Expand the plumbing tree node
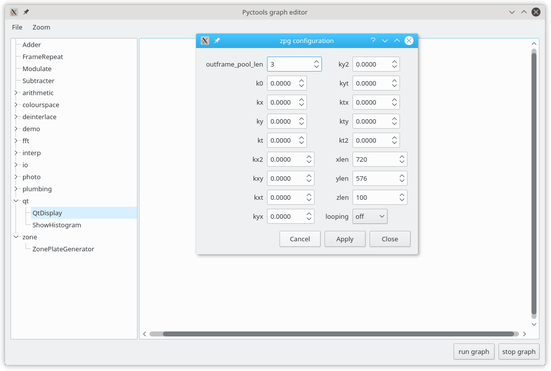 click(16, 189)
